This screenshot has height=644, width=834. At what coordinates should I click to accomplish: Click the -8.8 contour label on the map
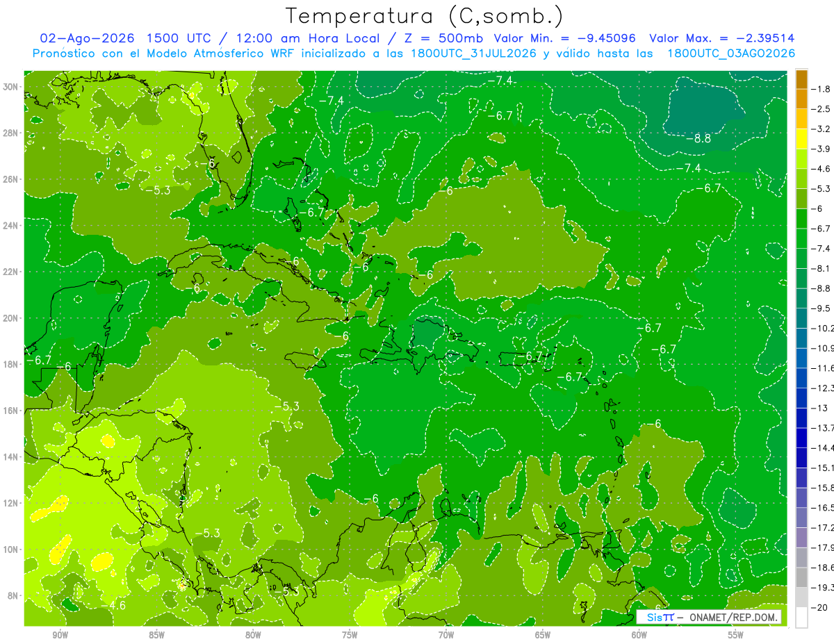698,138
